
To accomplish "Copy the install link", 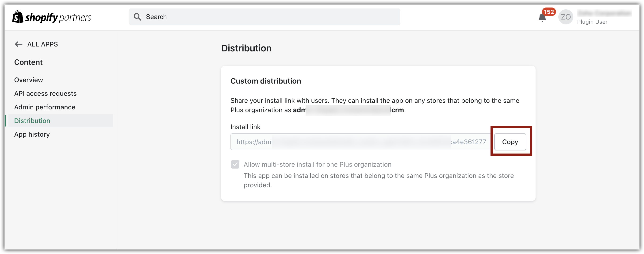I will [x=510, y=142].
